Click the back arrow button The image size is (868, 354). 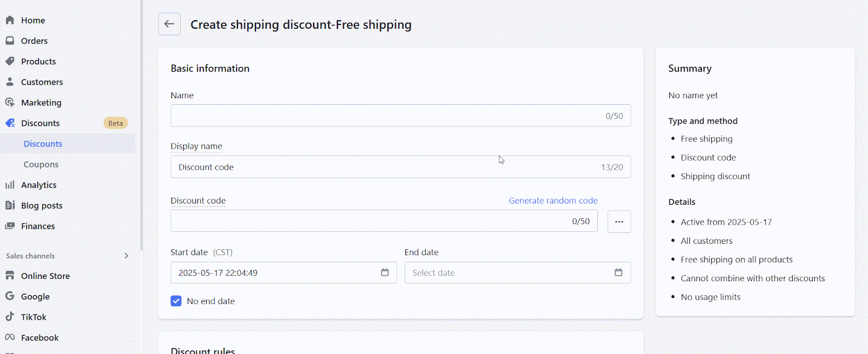[169, 24]
